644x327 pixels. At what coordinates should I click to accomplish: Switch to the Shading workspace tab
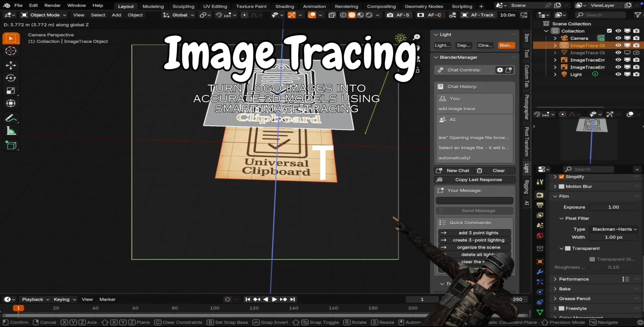pos(285,6)
